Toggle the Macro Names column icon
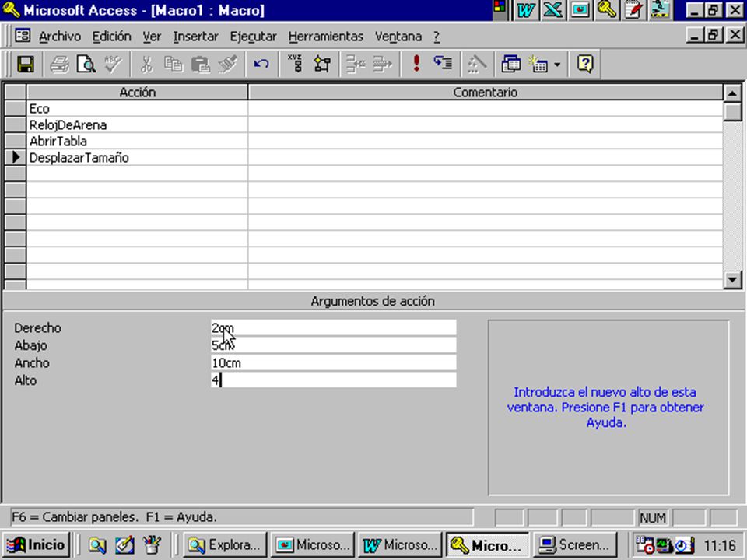747x560 pixels. pos(295,64)
